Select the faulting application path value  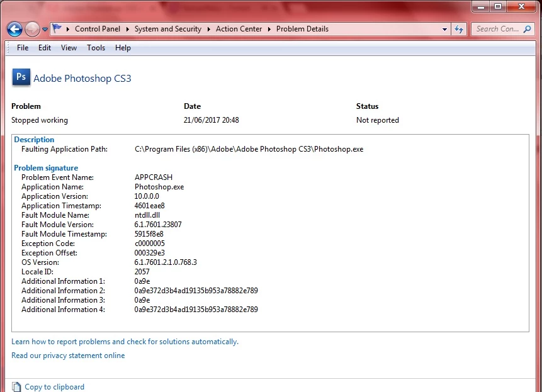(x=249, y=149)
